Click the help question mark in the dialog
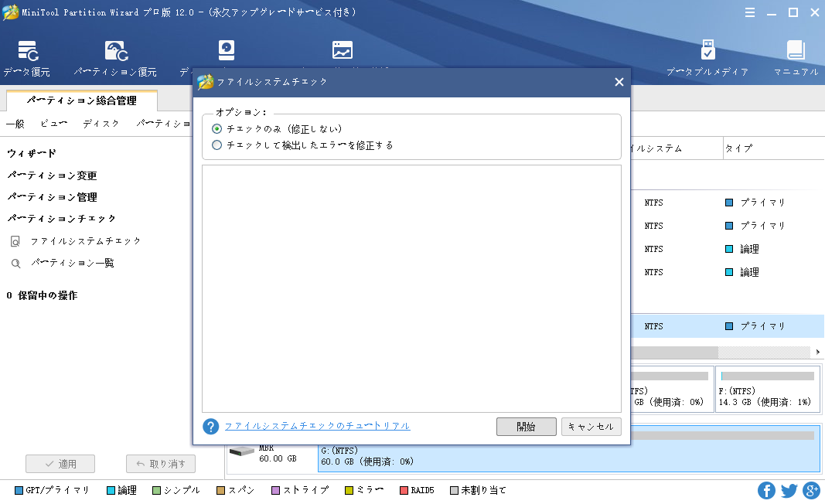This screenshot has height=504, width=825. coord(210,426)
